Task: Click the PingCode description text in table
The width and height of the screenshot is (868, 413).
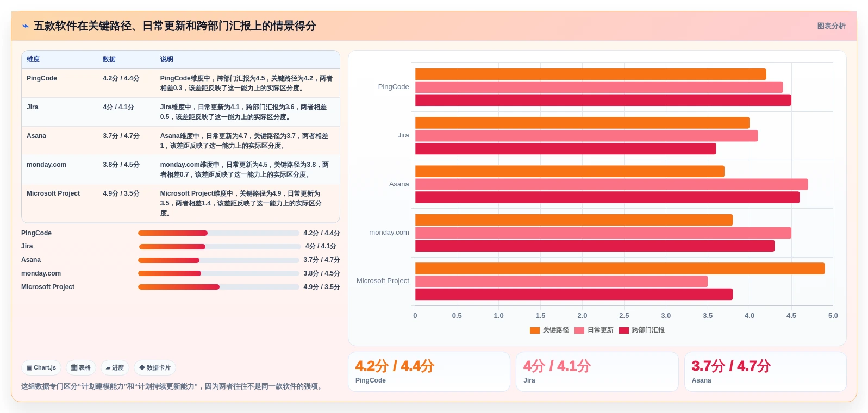Action: (x=246, y=83)
